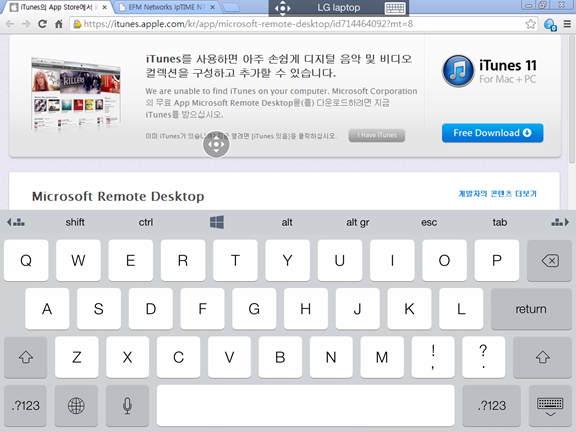Tap the pan control in the LG laptop bar
Image resolution: width=576 pixels, height=432 pixels.
pyautogui.click(x=282, y=8)
